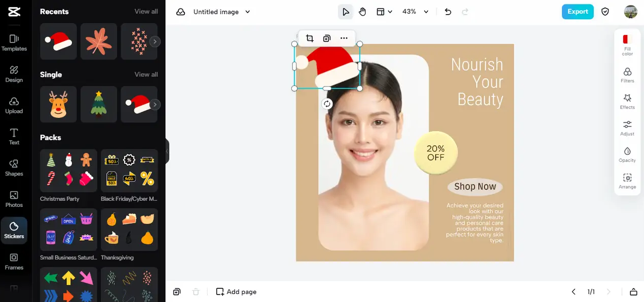This screenshot has width=644, height=302.
Task: Open the user profile avatar
Action: 630,12
